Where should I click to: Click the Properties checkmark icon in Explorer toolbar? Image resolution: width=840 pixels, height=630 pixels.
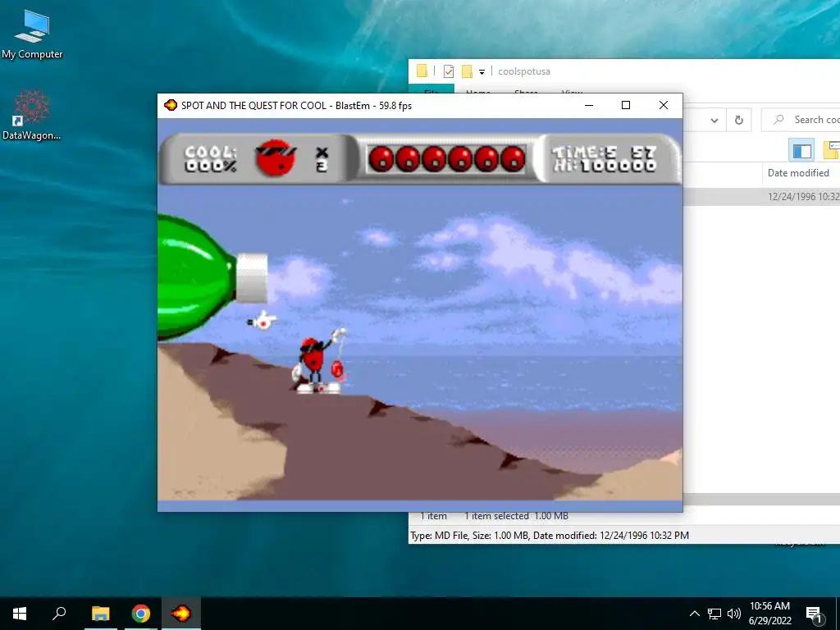pyautogui.click(x=449, y=71)
